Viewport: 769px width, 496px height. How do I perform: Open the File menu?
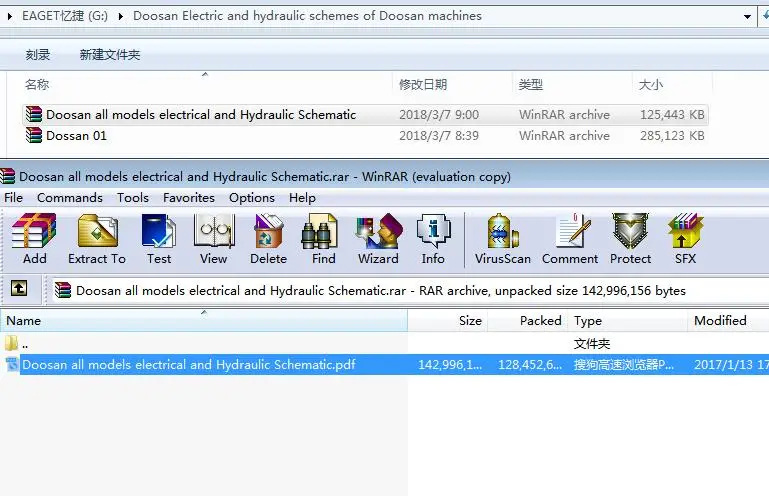pos(13,198)
